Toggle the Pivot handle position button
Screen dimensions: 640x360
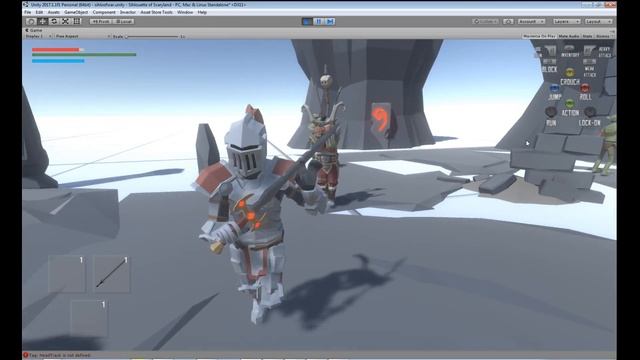tap(101, 21)
